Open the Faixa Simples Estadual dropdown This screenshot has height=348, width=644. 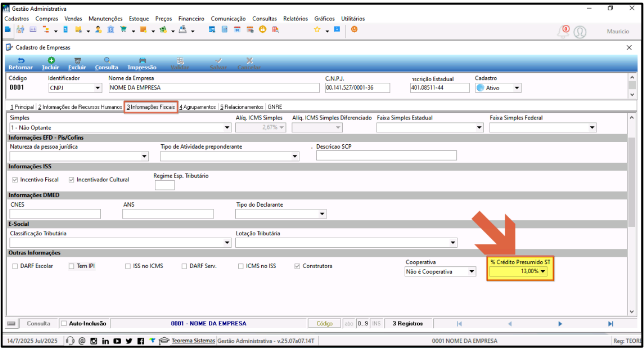[x=480, y=128]
